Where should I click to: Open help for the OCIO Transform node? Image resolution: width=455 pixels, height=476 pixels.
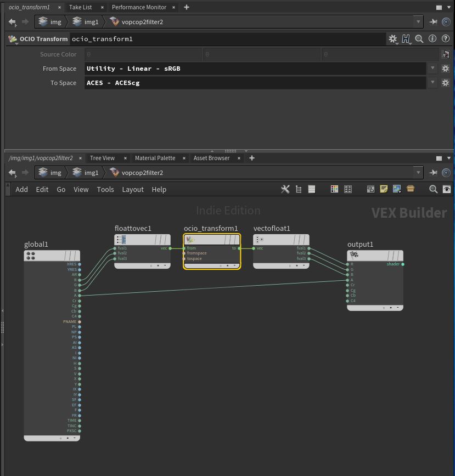pos(446,38)
